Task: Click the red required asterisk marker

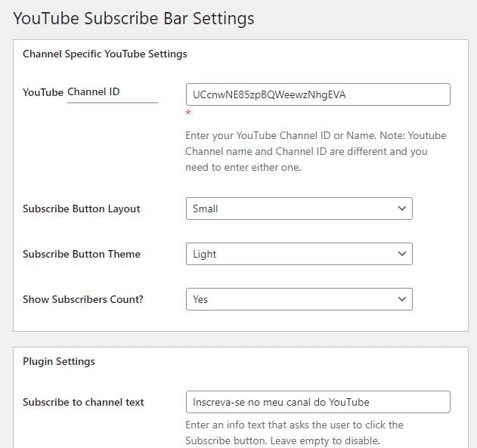Action: (x=188, y=114)
